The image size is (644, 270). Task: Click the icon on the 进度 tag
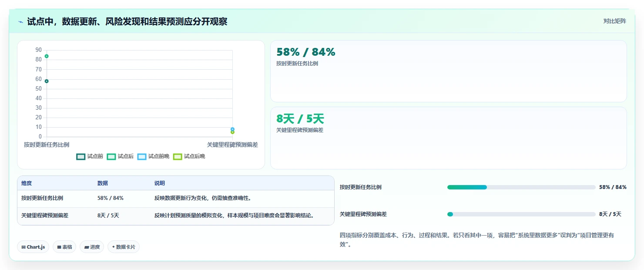pyautogui.click(x=87, y=247)
